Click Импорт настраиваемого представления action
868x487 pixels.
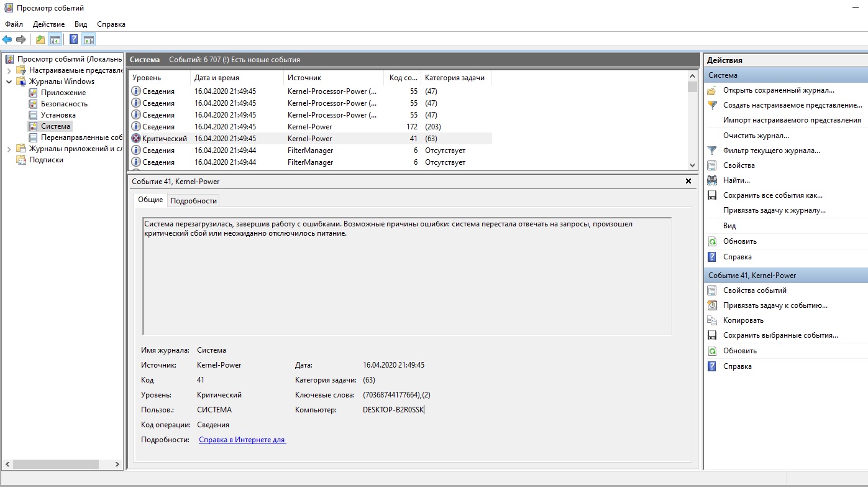[792, 120]
